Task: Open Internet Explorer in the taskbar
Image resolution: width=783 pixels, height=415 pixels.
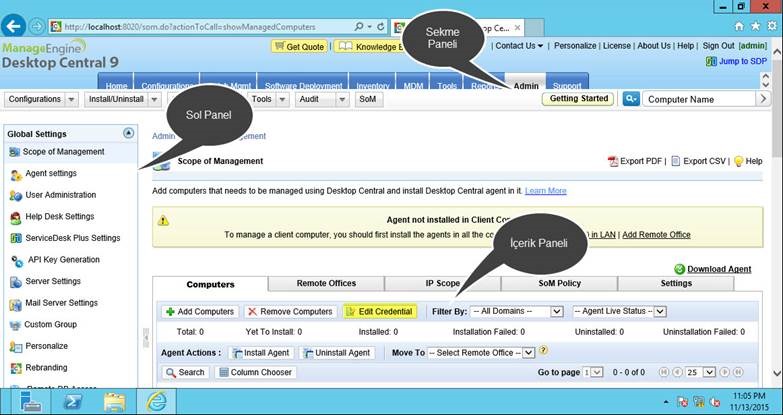Action: coord(157,402)
